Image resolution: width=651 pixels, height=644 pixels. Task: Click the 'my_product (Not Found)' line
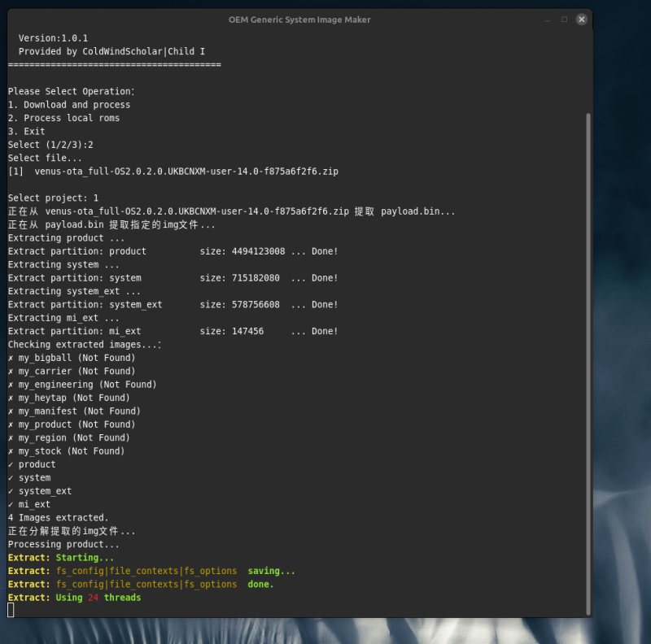point(72,424)
